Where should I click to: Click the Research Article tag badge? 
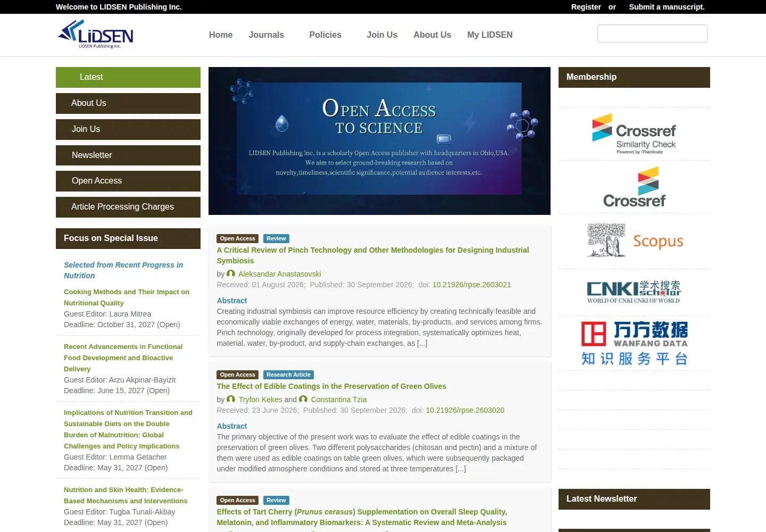tap(288, 375)
